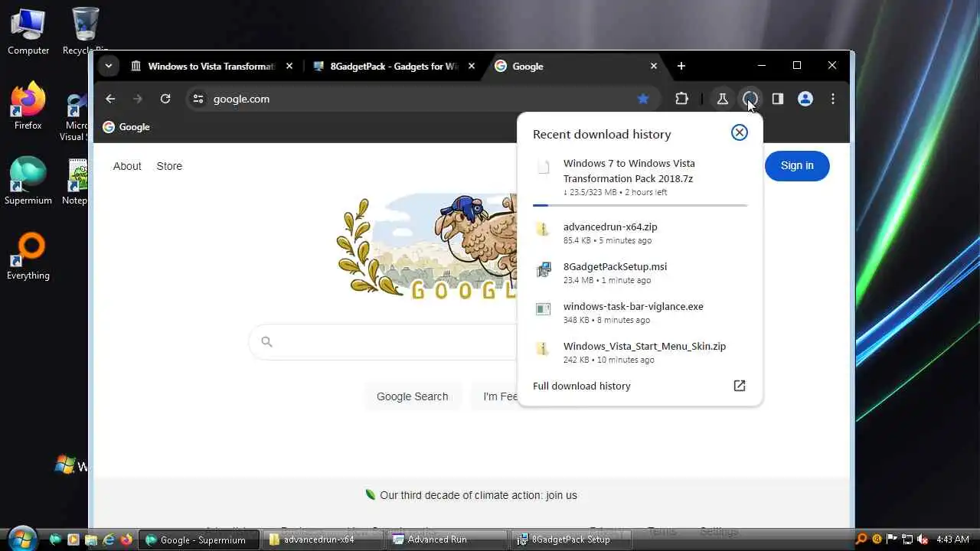This screenshot has width=980, height=551.
Task: Close the Windows to Vista Transformation tab
Action: 289,67
